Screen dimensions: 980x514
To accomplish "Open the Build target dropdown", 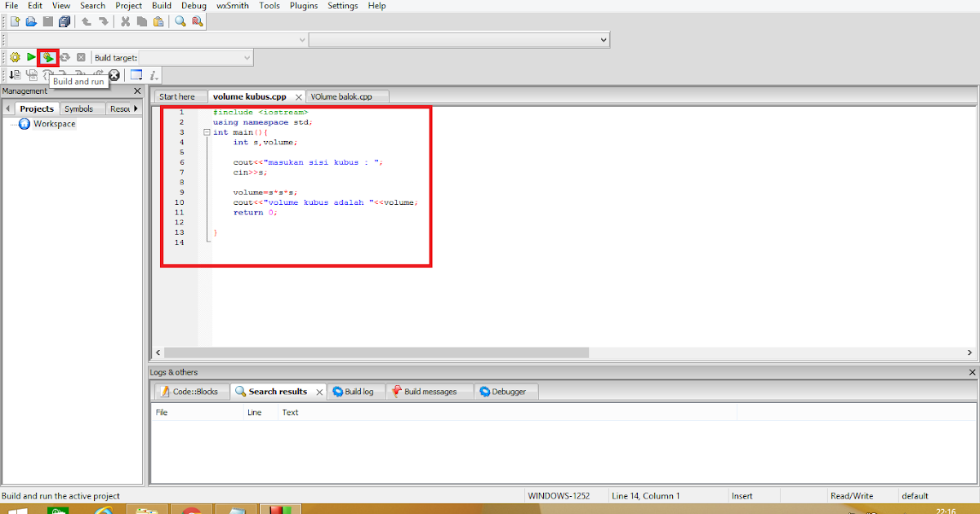I will tap(247, 57).
